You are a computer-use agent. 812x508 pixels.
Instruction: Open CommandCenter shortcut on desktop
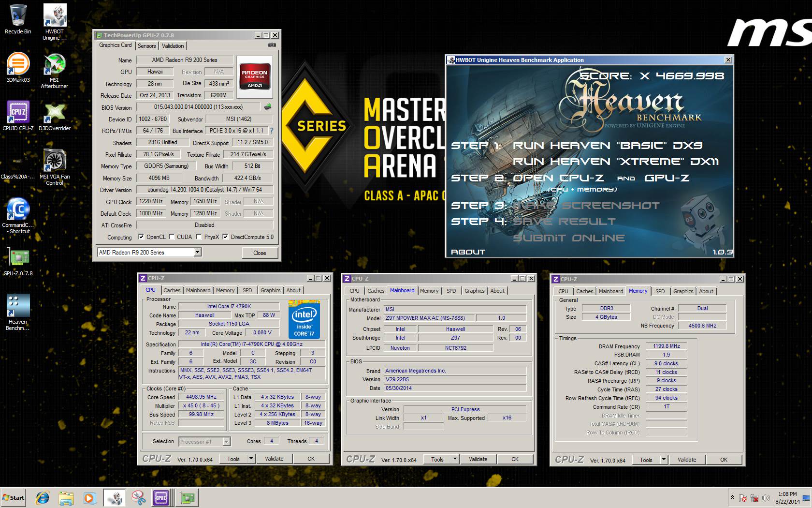tap(18, 216)
